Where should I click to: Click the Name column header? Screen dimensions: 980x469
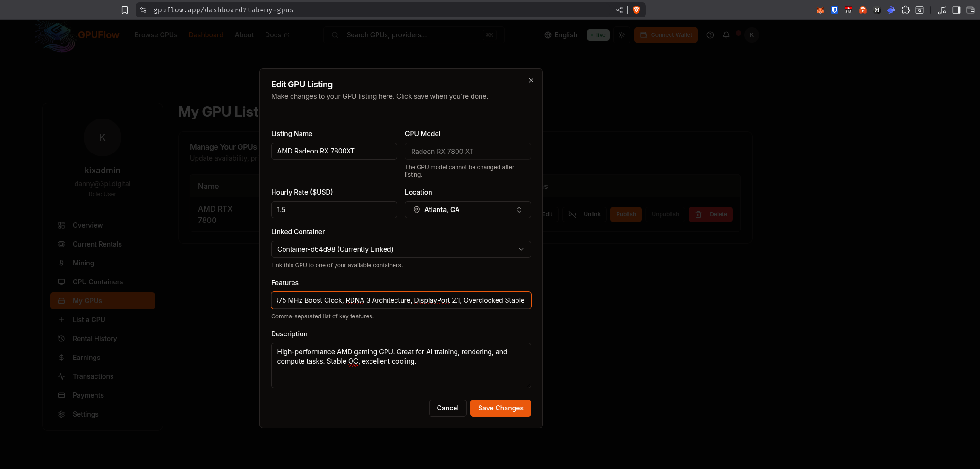tap(208, 186)
